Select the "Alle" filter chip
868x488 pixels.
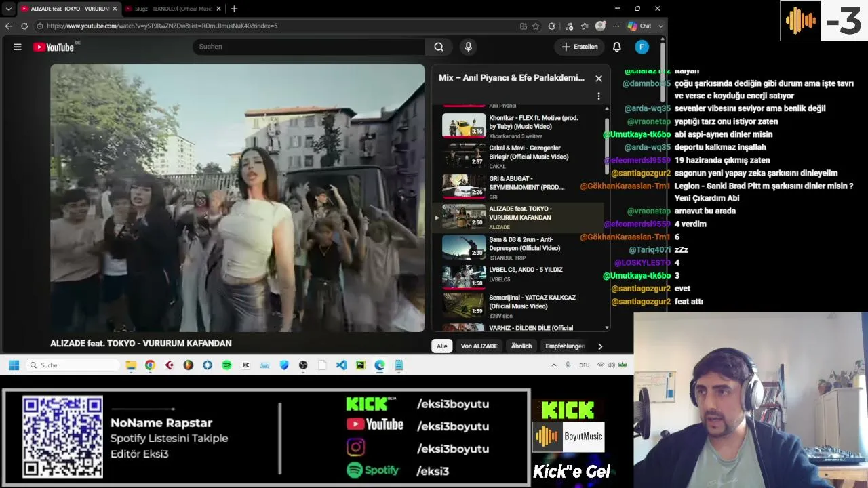[x=442, y=346]
